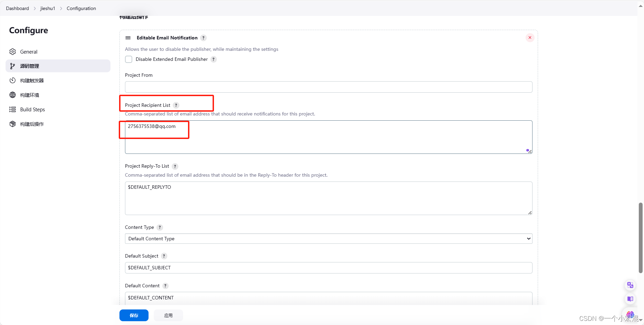644x325 pixels.
Task: Open the Default Content Type dropdown
Action: pos(328,239)
